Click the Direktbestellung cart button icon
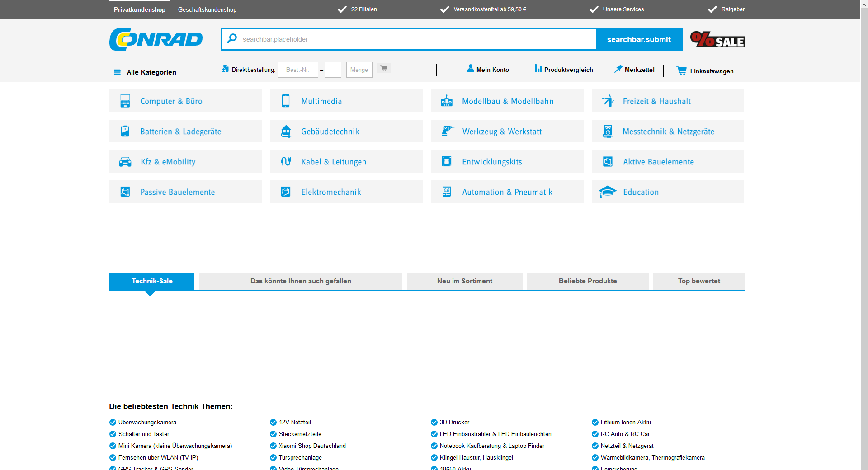 coord(384,69)
